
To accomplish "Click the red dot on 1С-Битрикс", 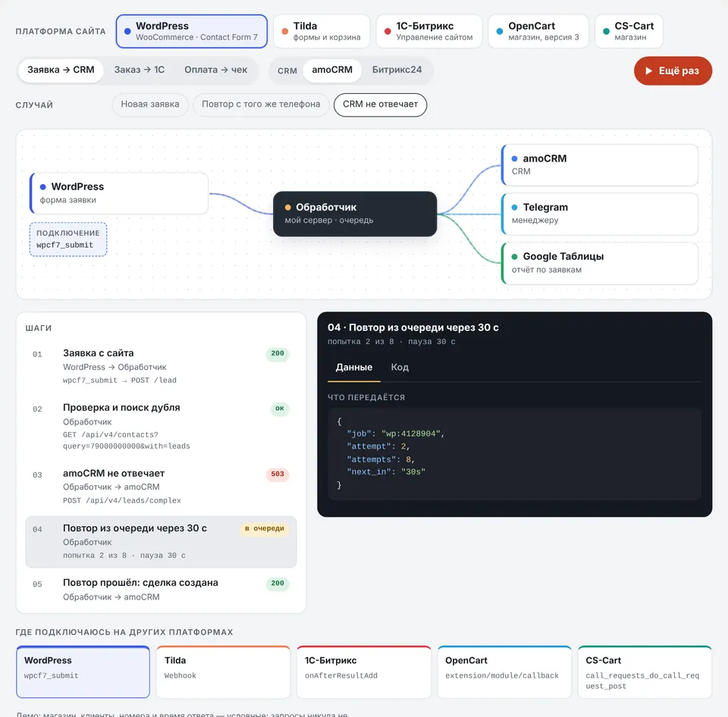I will (388, 32).
